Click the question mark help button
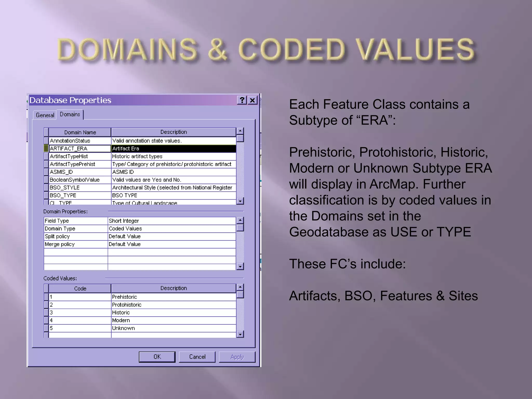Image resolution: width=532 pixels, height=399 pixels. click(x=242, y=100)
